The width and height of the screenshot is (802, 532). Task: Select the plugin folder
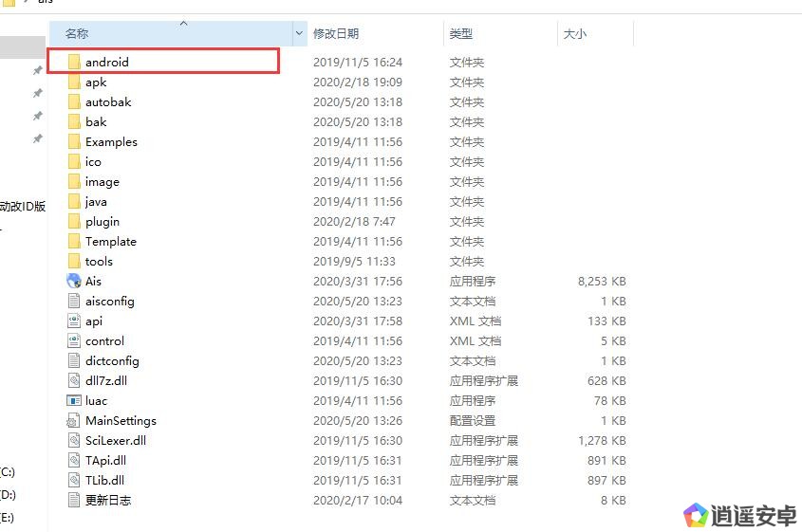coord(103,221)
